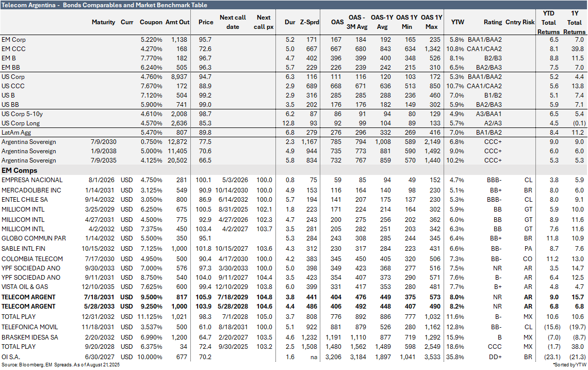Screen dimensions: 588x370
Task: Select the 'US Corp Long' row label
Action: coord(20,123)
